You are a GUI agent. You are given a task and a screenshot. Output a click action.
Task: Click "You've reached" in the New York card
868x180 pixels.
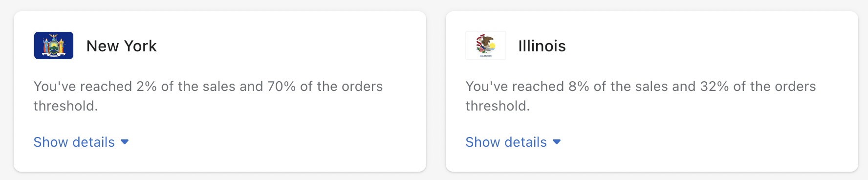(x=83, y=87)
